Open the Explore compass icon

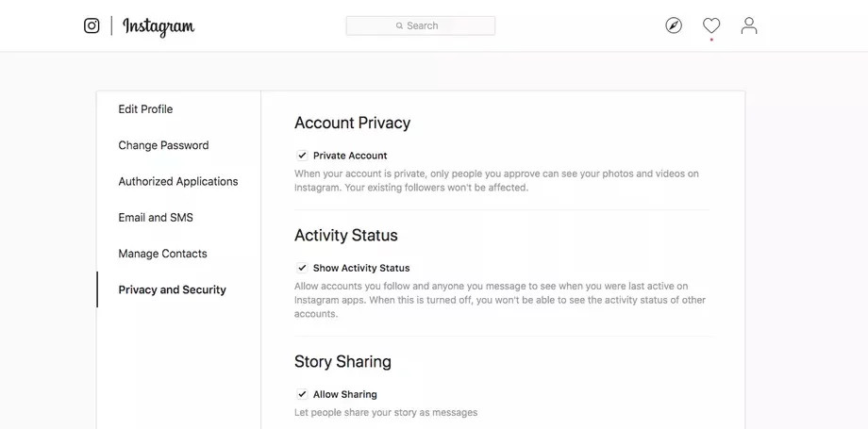(x=674, y=25)
